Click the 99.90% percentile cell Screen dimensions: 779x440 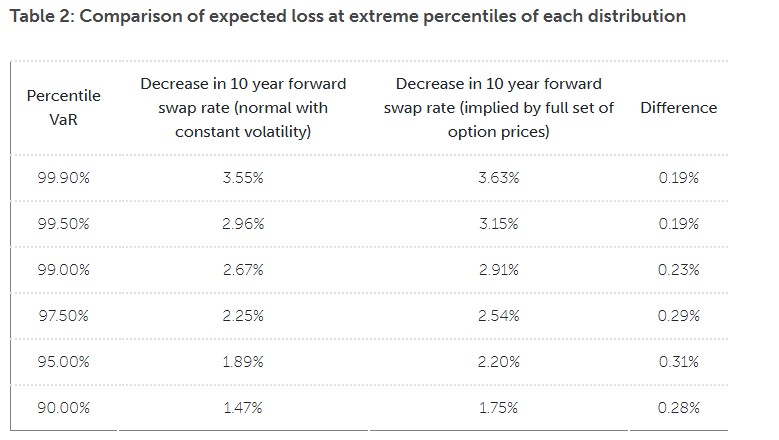[x=63, y=178]
